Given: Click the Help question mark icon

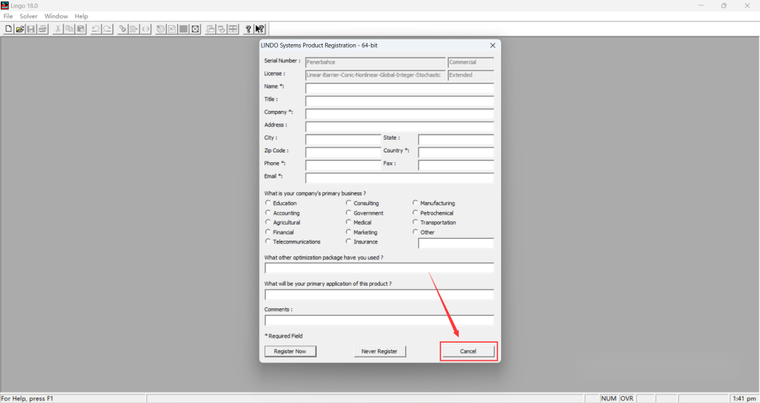Looking at the screenshot, I should (248, 29).
